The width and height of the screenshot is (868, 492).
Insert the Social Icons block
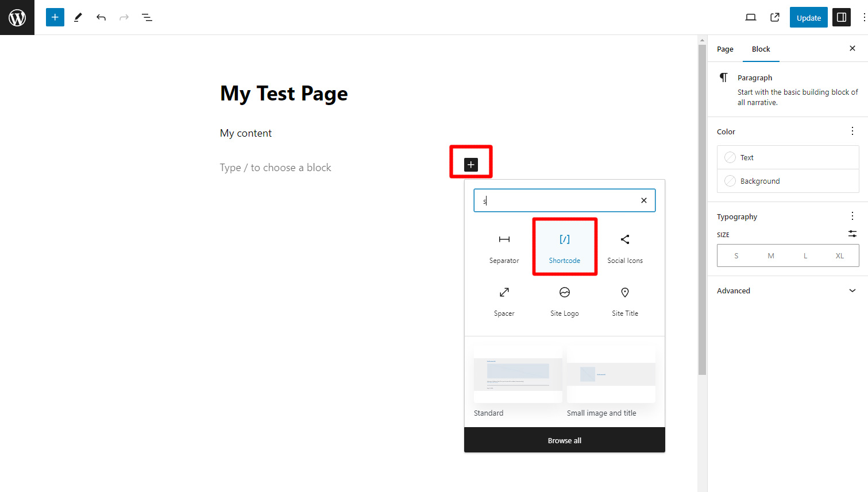coord(625,247)
